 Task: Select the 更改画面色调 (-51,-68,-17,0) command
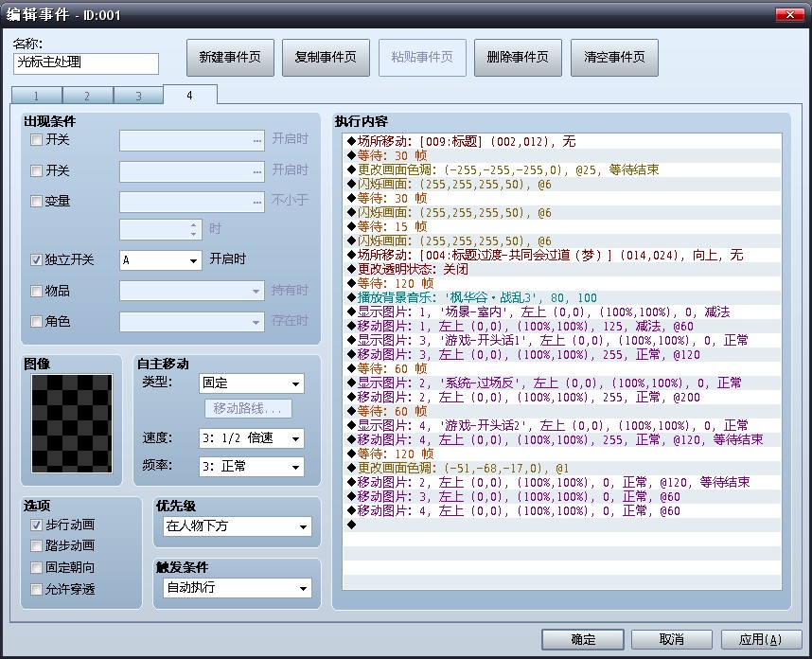coord(562,469)
